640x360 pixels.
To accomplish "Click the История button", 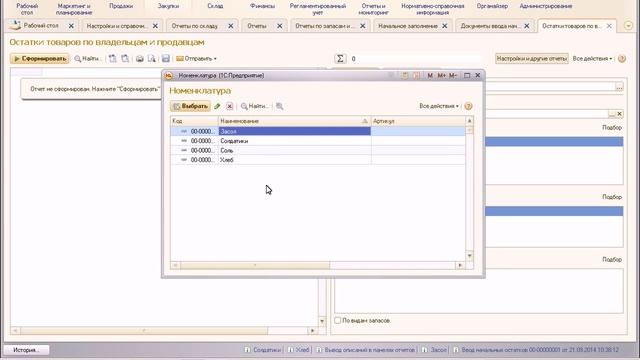I will [26, 350].
